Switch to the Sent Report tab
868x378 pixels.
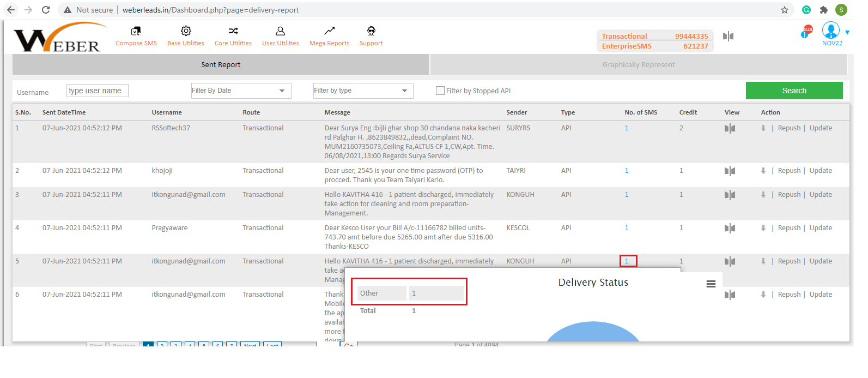click(x=221, y=65)
